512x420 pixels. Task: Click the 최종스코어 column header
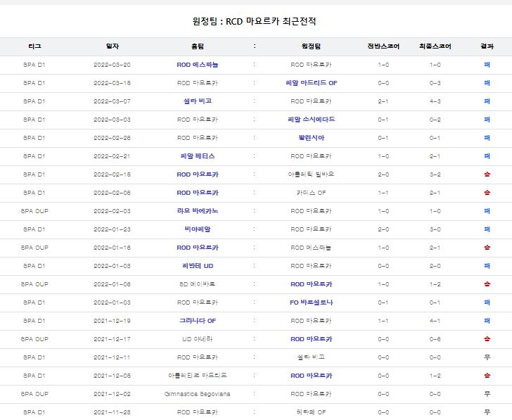point(435,46)
